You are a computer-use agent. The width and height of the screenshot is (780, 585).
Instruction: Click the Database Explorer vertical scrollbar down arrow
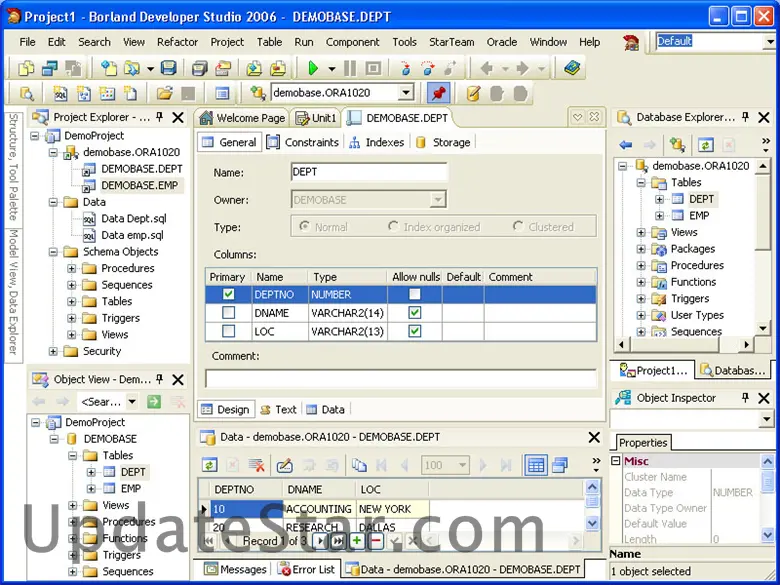point(763,328)
